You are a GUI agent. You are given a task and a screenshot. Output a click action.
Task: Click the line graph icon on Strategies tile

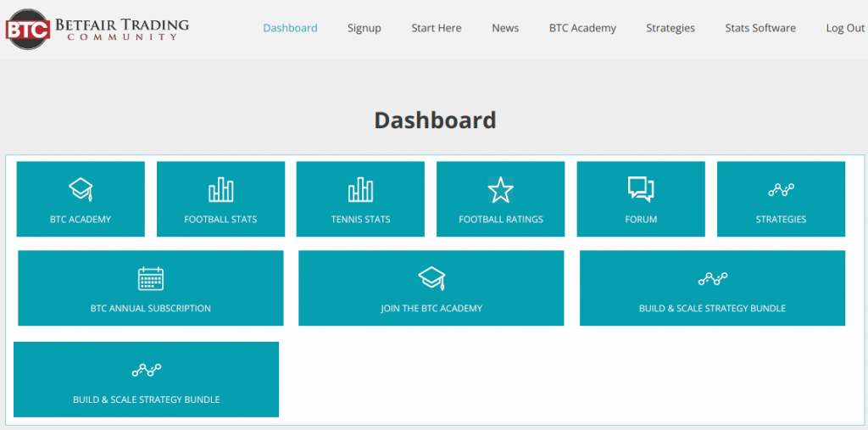[781, 190]
